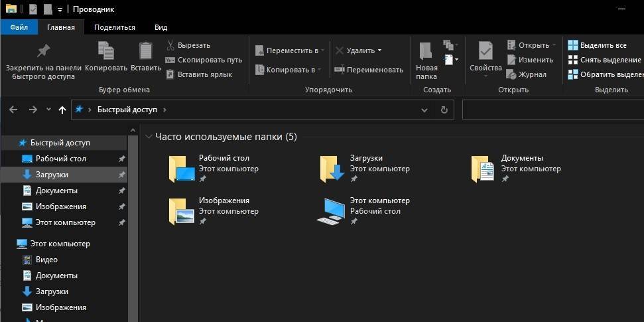Click chevron after Быстрый доступ in address bar
This screenshot has height=322, width=644.
pyautogui.click(x=164, y=110)
